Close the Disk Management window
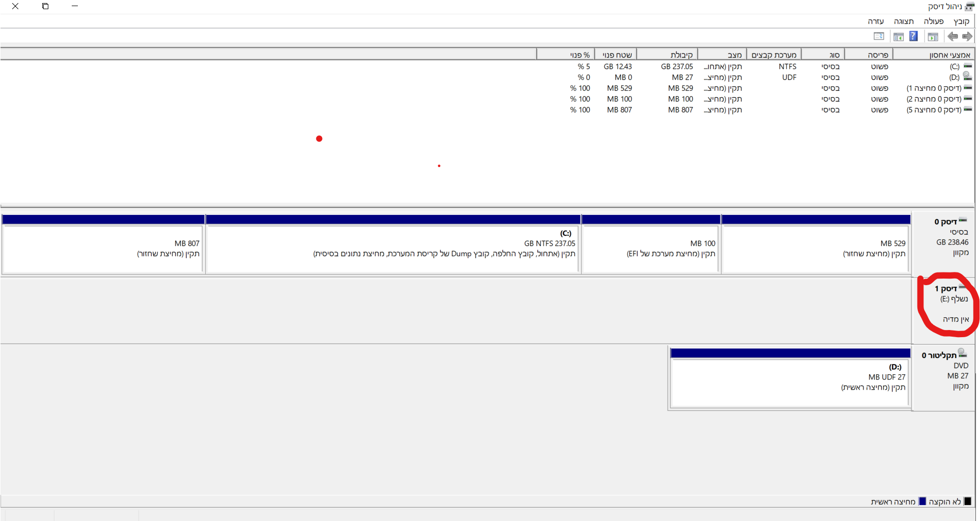The height and width of the screenshot is (521, 980). click(x=15, y=6)
